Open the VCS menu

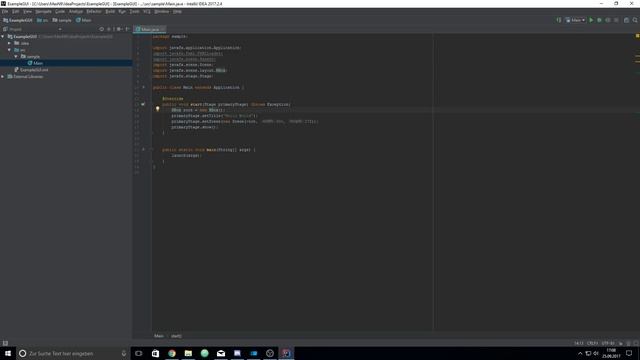(x=147, y=11)
